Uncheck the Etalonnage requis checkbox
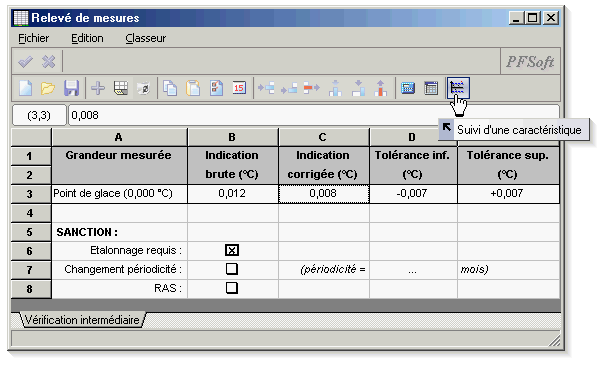 tap(232, 250)
